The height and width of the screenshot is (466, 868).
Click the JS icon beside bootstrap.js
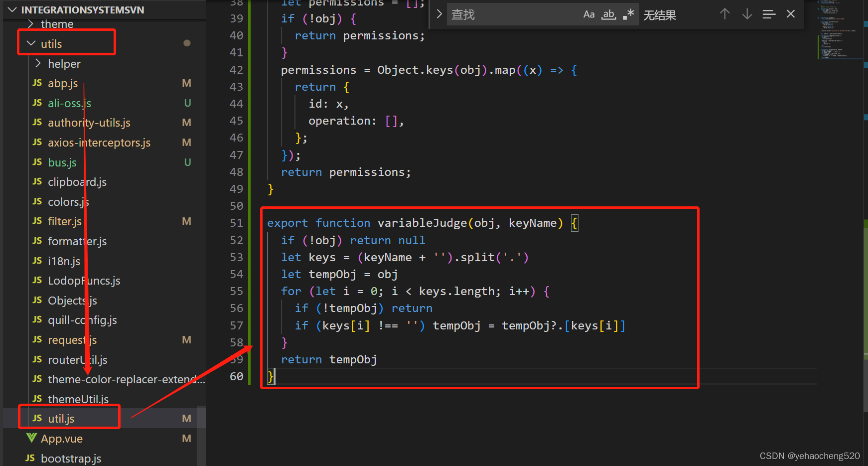click(x=30, y=458)
